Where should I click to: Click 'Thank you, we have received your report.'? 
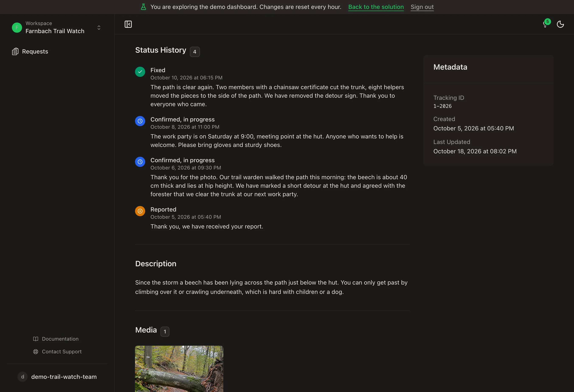[207, 227]
